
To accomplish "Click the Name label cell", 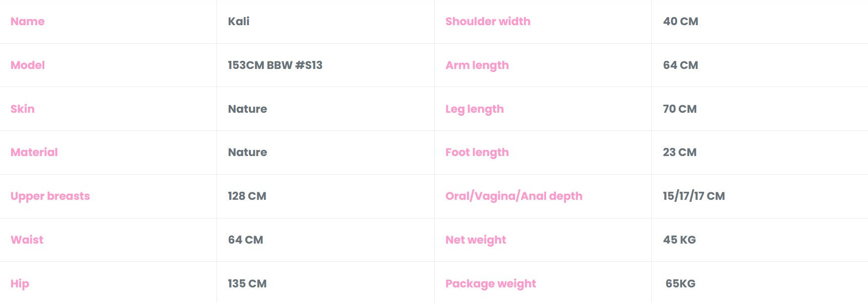I will click(x=28, y=22).
